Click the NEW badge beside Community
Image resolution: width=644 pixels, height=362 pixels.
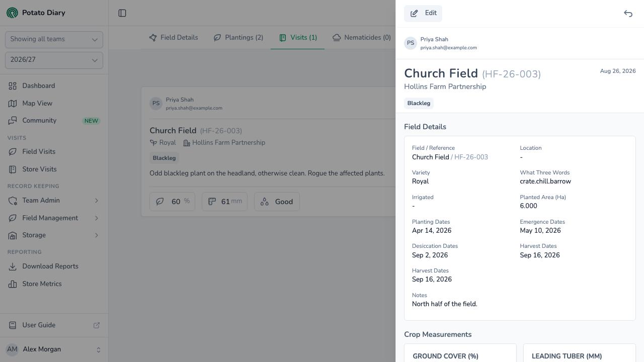92,121
